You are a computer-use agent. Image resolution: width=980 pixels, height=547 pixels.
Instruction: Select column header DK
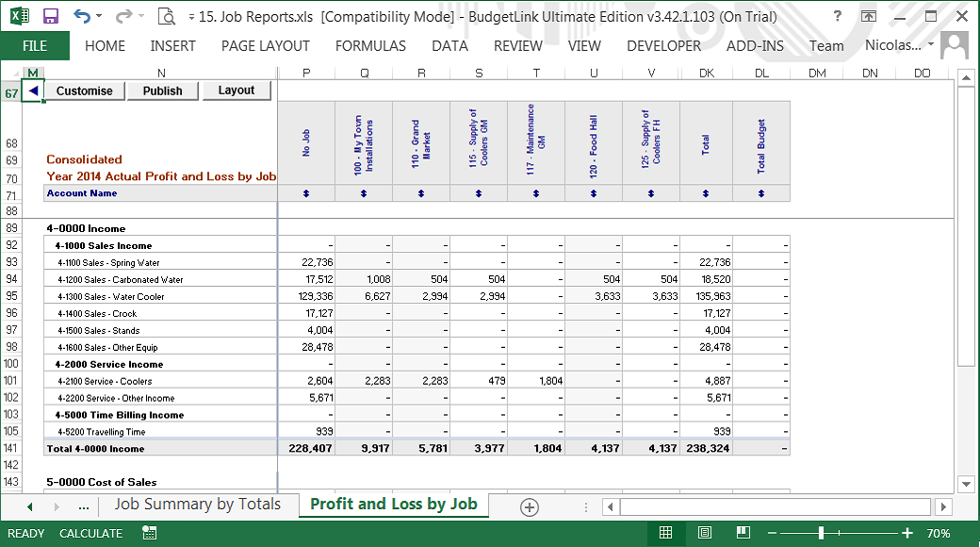(x=706, y=74)
